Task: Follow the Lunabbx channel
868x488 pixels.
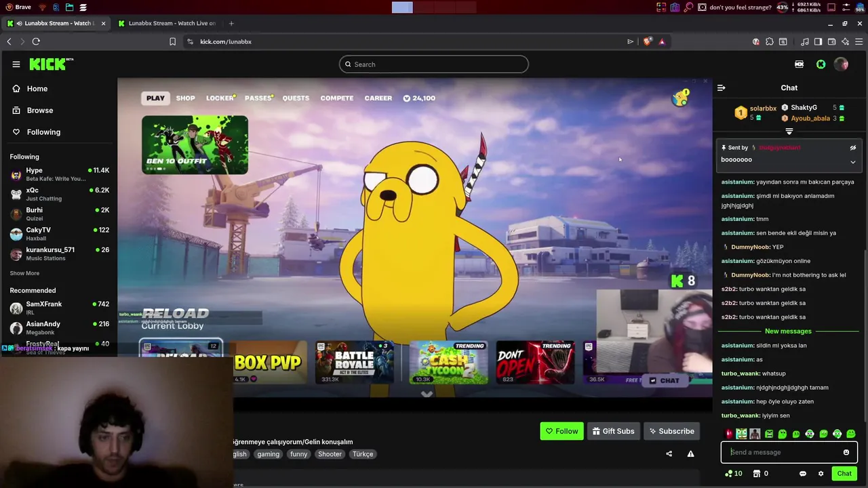Action: pyautogui.click(x=562, y=431)
